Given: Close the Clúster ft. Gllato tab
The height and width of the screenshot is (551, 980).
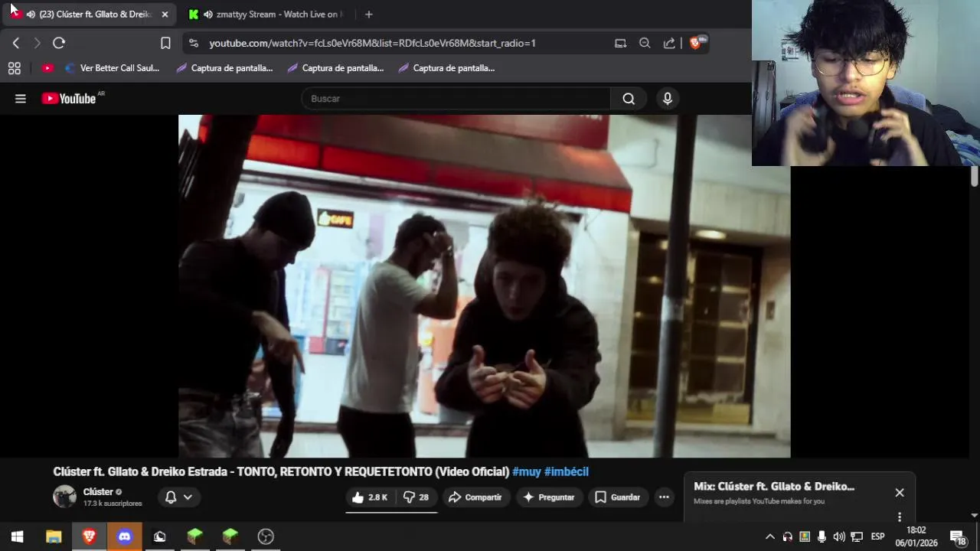Looking at the screenshot, I should coord(165,15).
